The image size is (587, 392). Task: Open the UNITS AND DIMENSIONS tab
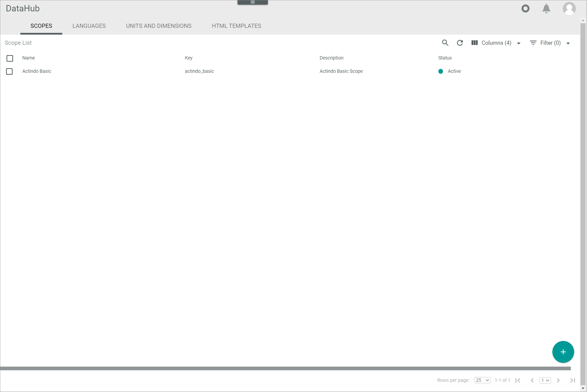159,26
